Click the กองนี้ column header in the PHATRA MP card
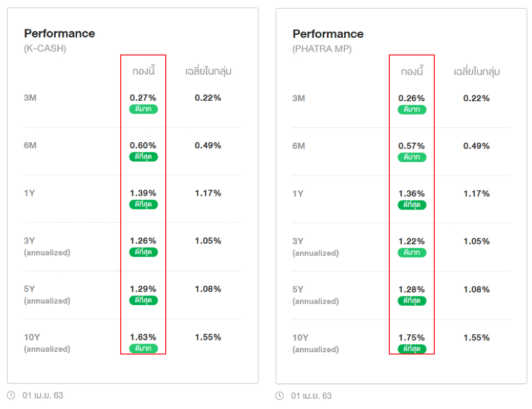532x409 pixels. tap(412, 72)
